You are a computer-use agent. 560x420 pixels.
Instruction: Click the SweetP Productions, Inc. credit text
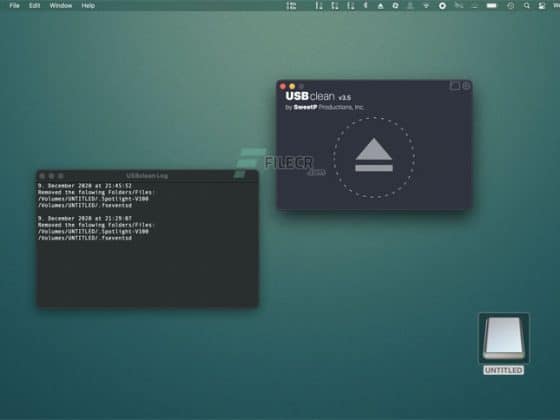324,107
